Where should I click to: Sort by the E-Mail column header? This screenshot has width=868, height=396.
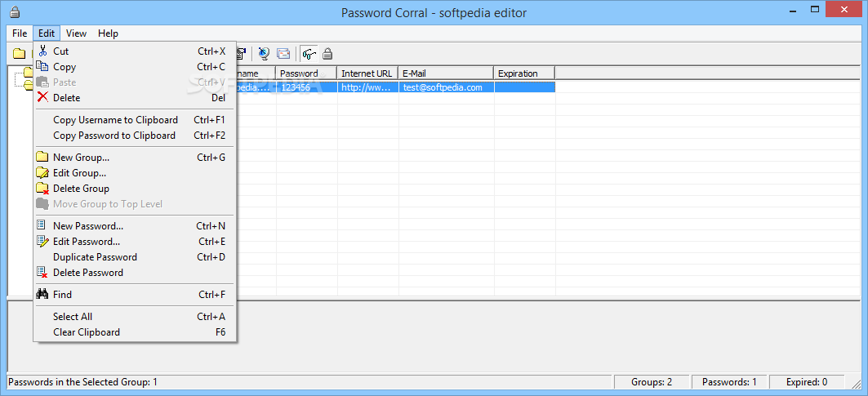[x=446, y=73]
